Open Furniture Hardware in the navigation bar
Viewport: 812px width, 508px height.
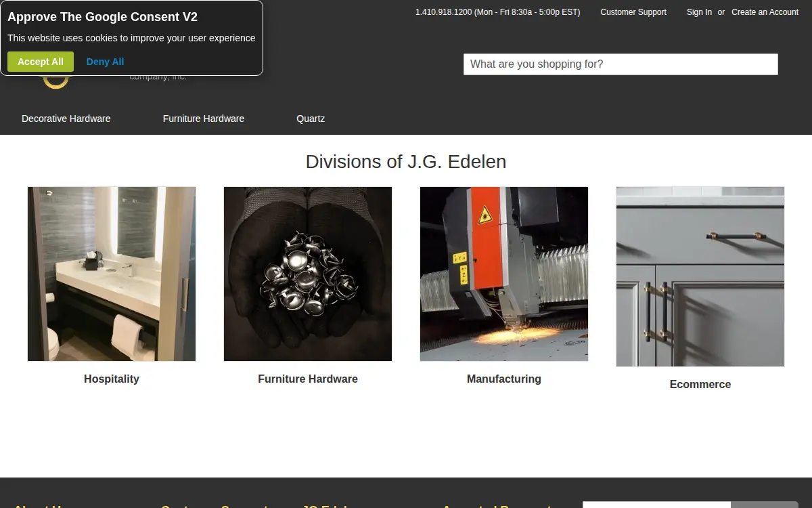click(204, 119)
